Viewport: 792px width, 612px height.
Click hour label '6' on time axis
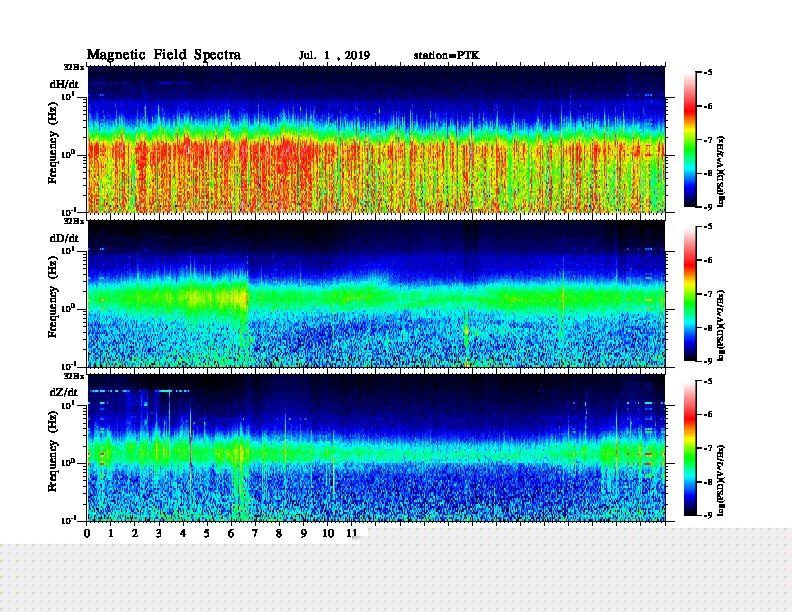tap(231, 533)
